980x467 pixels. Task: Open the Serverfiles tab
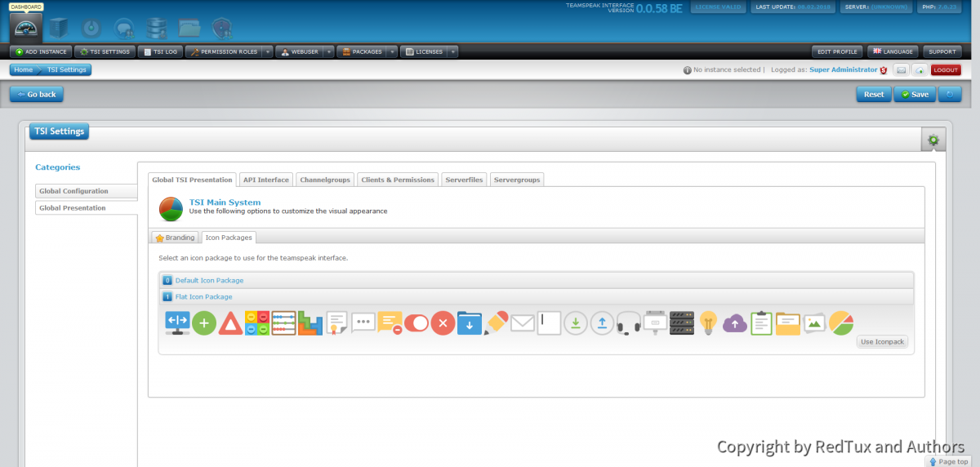point(464,180)
